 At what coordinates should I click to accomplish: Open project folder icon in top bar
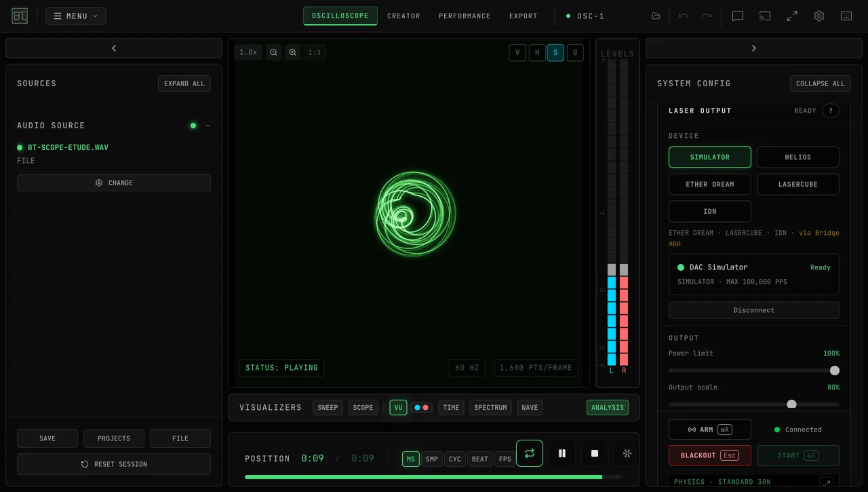coord(656,16)
